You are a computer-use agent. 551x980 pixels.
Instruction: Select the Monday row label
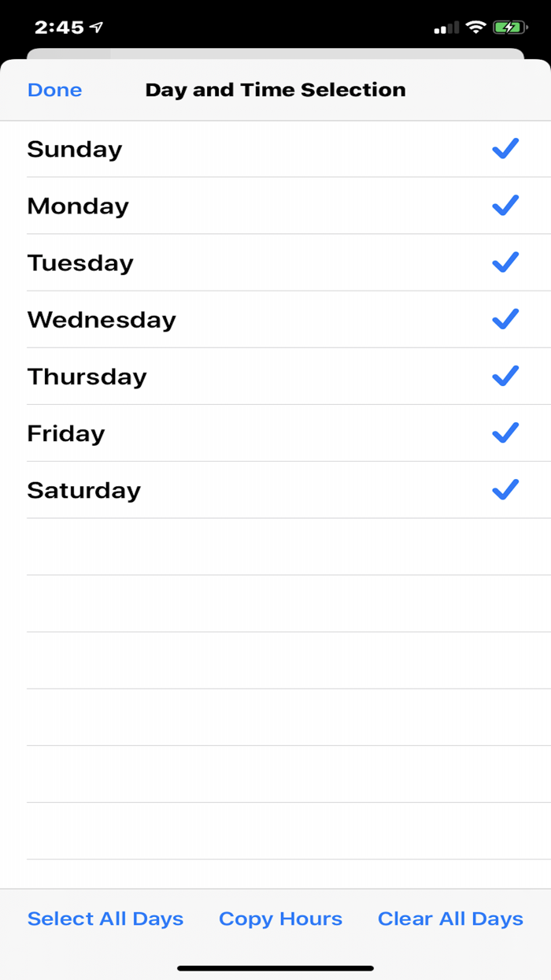click(78, 206)
